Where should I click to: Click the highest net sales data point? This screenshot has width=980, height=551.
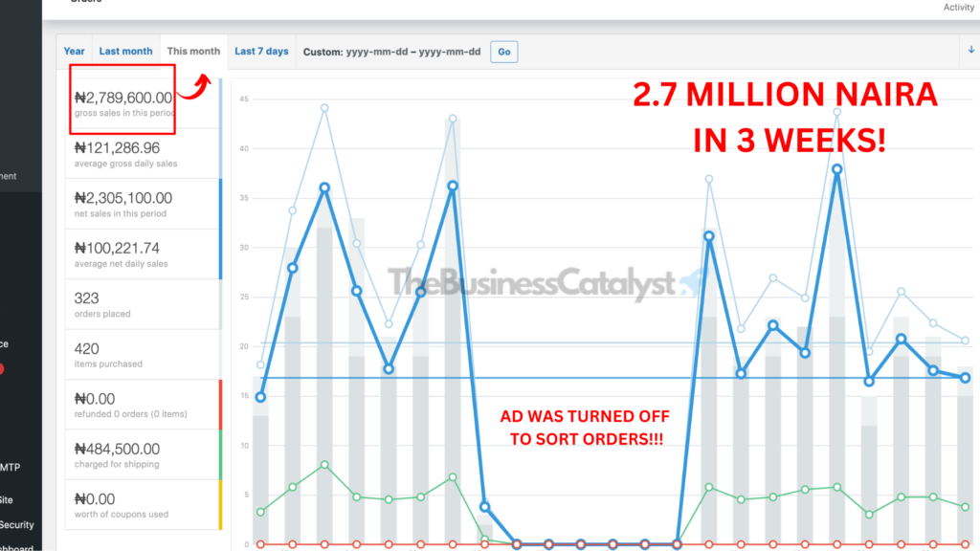point(836,169)
